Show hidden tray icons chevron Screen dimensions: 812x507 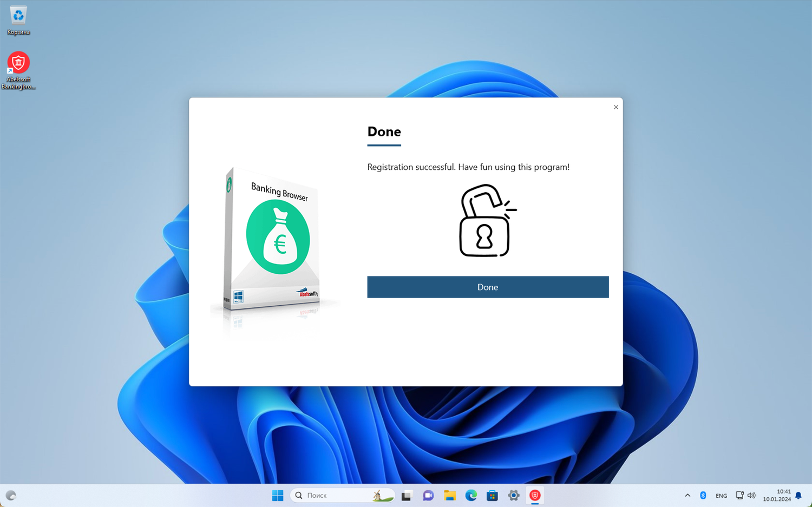[x=687, y=495]
